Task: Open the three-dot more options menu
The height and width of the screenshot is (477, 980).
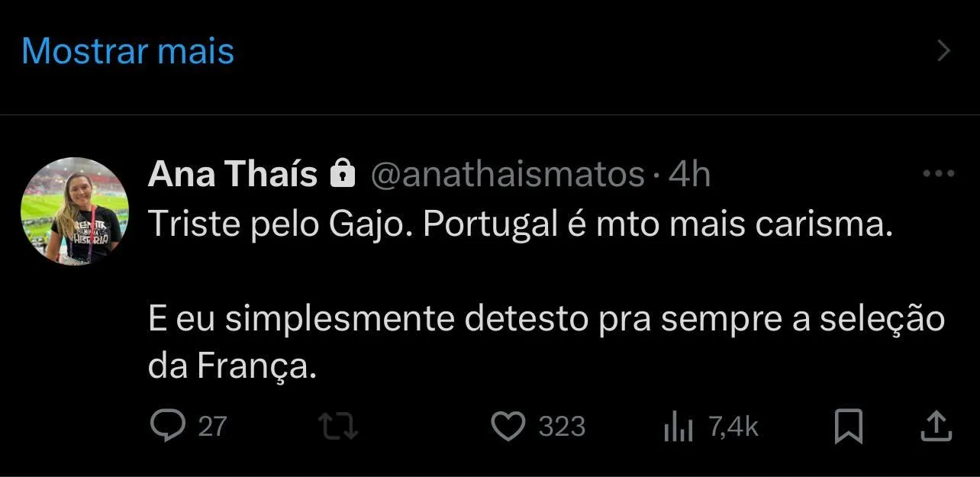Action: tap(938, 174)
